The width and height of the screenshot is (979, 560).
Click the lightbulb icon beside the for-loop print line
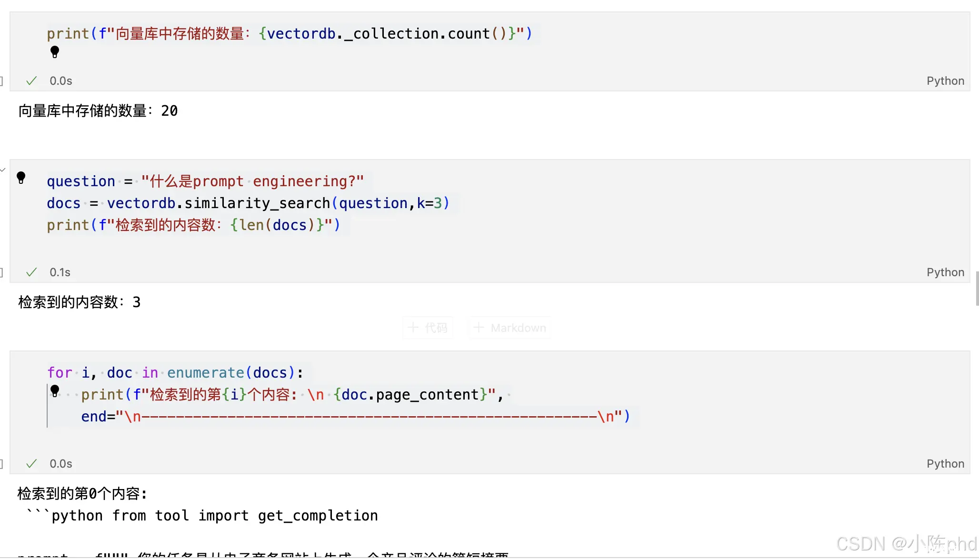coord(55,391)
